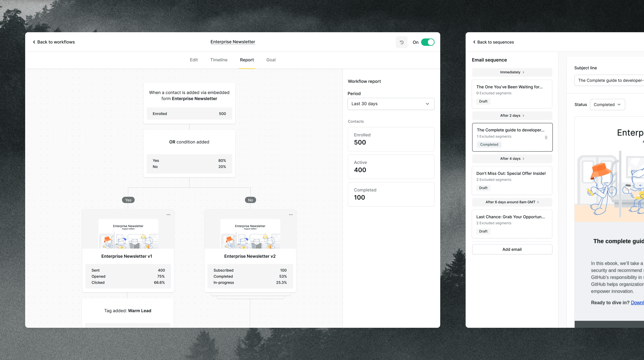Click drag handle on Complete guide email

(x=546, y=137)
